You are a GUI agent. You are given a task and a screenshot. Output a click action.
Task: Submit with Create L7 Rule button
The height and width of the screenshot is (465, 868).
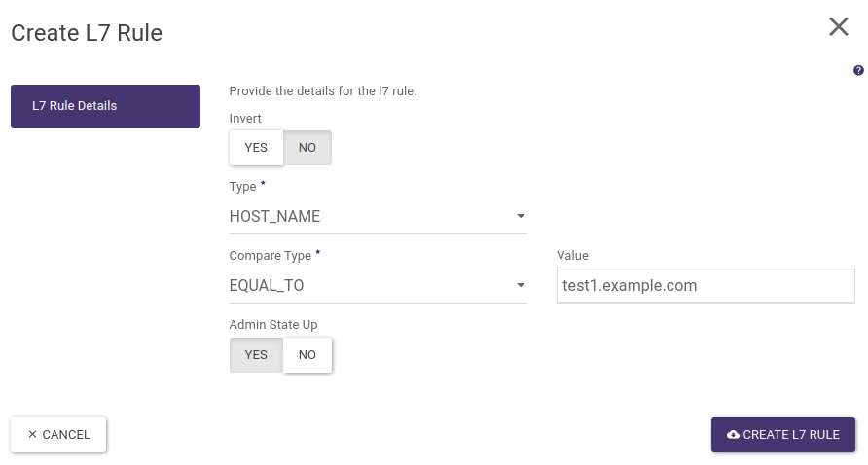point(783,435)
